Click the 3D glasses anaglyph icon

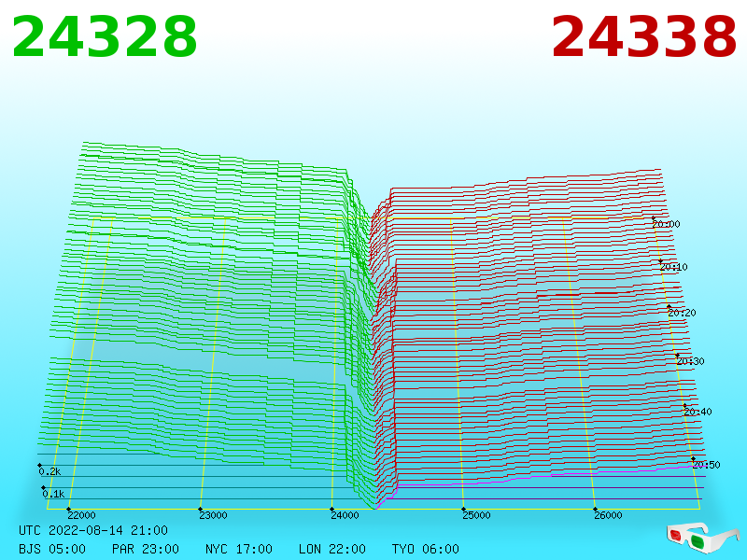coord(702,538)
